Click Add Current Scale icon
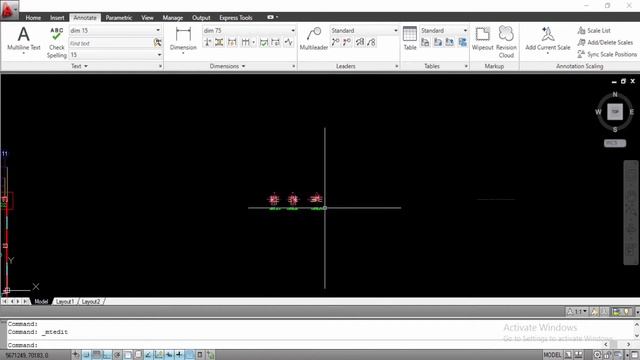Screen dimensions: 640x360 (548, 39)
